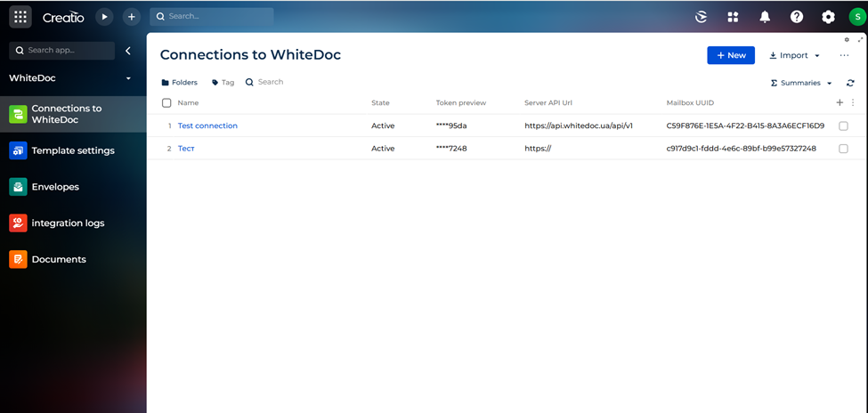Image resolution: width=868 pixels, height=413 pixels.
Task: Click the c917d9c1-fddd-4e6c-89bf-b99e57327248 UUID
Action: (742, 149)
